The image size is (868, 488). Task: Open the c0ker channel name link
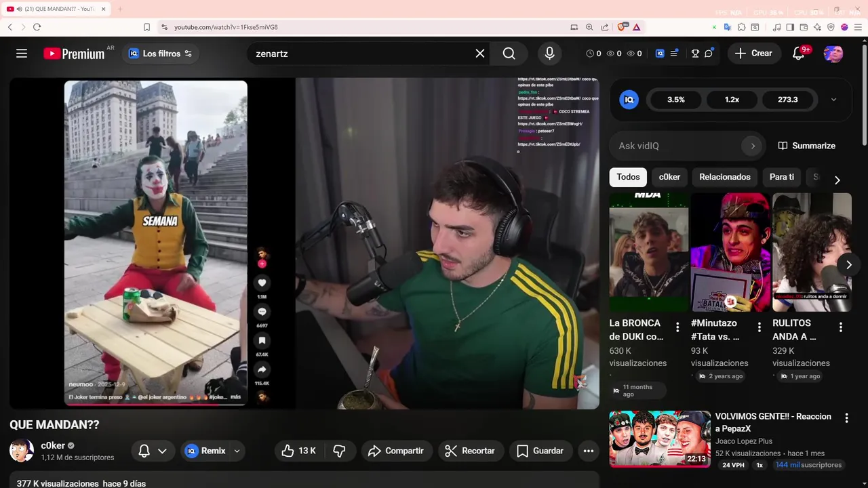[x=53, y=445]
